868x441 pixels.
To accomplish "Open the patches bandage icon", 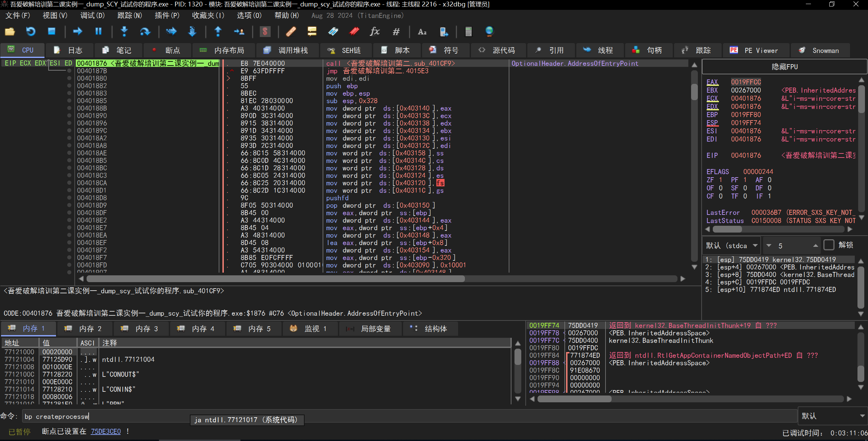I will [x=291, y=32].
